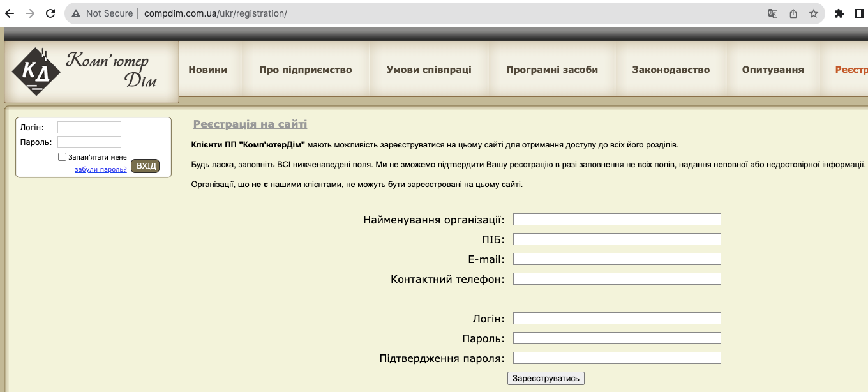Bookmark this page with the star
Screen dimensions: 868x392
814,13
